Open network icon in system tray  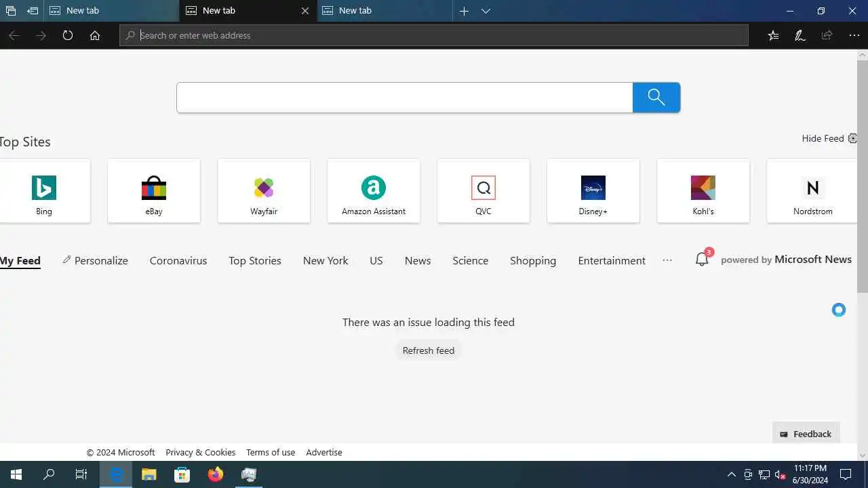(764, 474)
